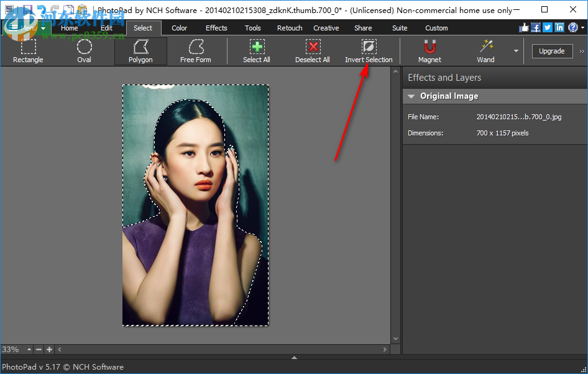Click the Upgrade button
The height and width of the screenshot is (374, 588).
[552, 51]
